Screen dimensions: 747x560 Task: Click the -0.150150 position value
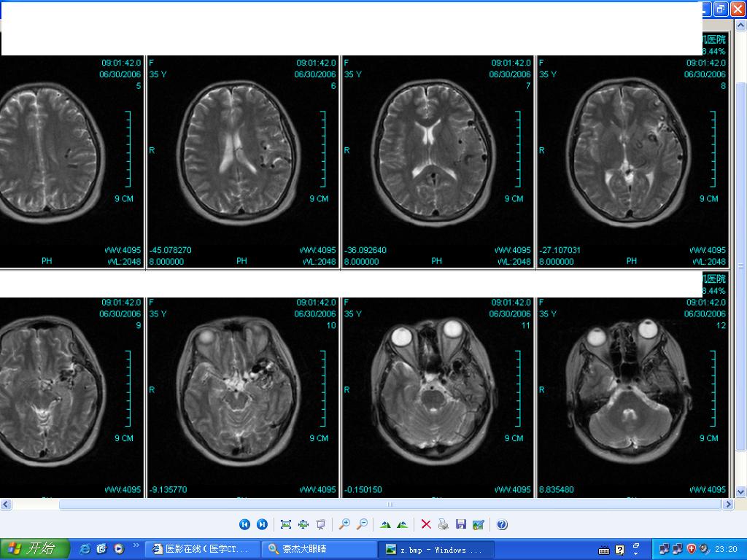(x=363, y=489)
